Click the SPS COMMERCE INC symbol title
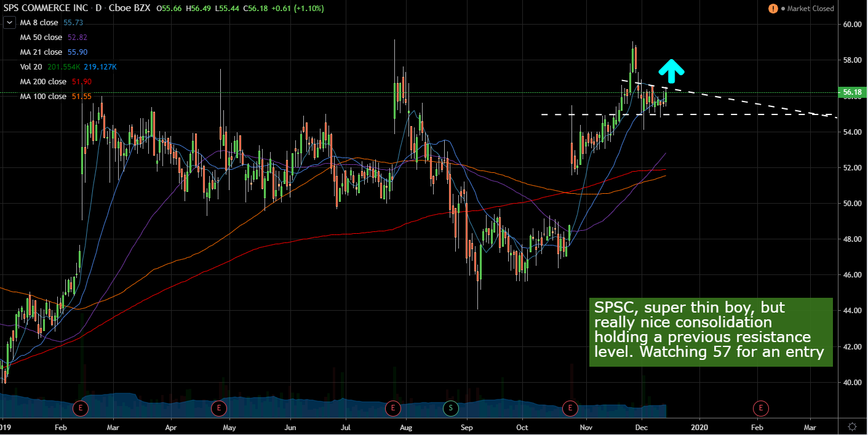Viewport: 868px width, 435px height. (47, 9)
